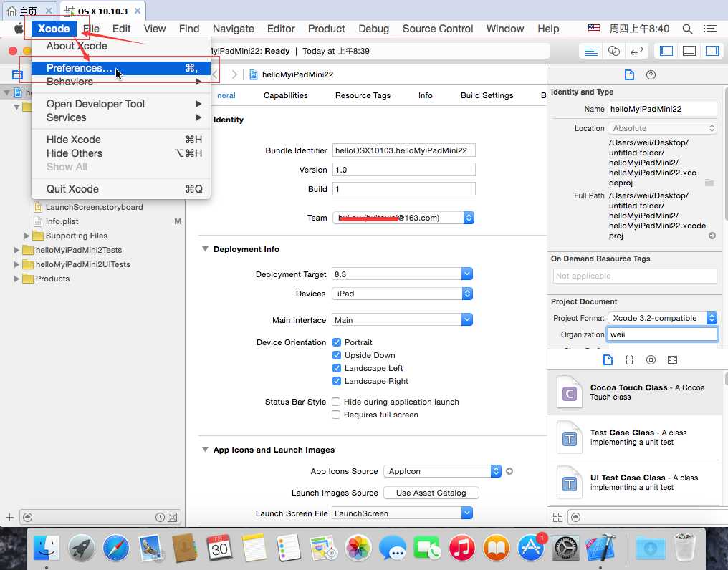Show the File inspector
Viewport: 728px width, 570px height.
click(629, 74)
